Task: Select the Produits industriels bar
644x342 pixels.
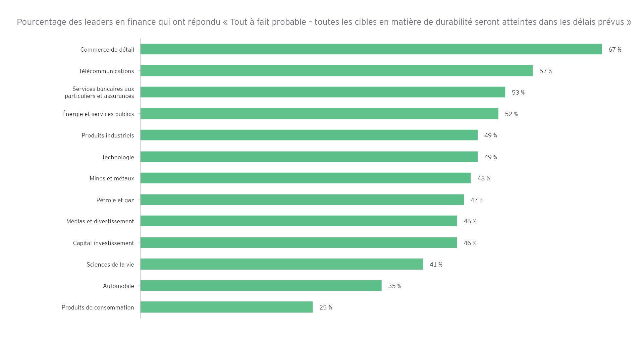Action: tap(309, 135)
